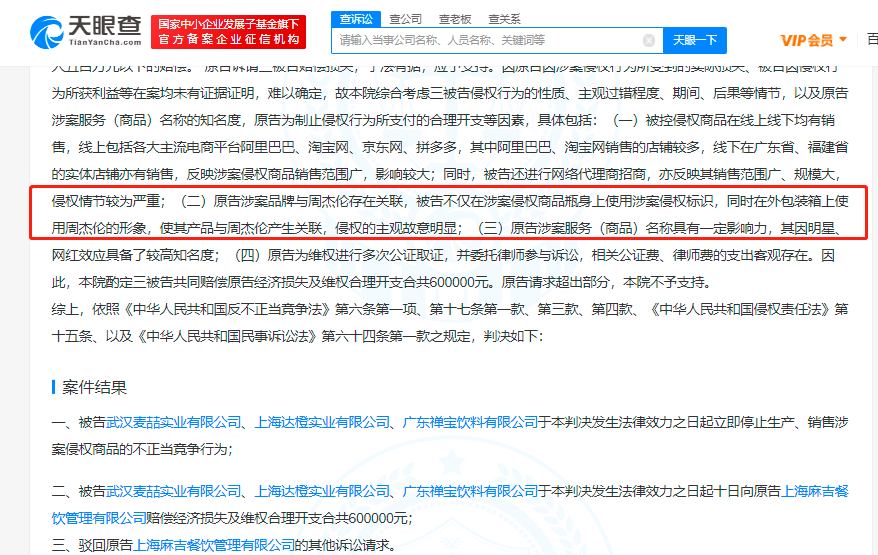Image resolution: width=878 pixels, height=555 pixels.
Task: Select the 查诉讼 search tab
Action: 356,19
